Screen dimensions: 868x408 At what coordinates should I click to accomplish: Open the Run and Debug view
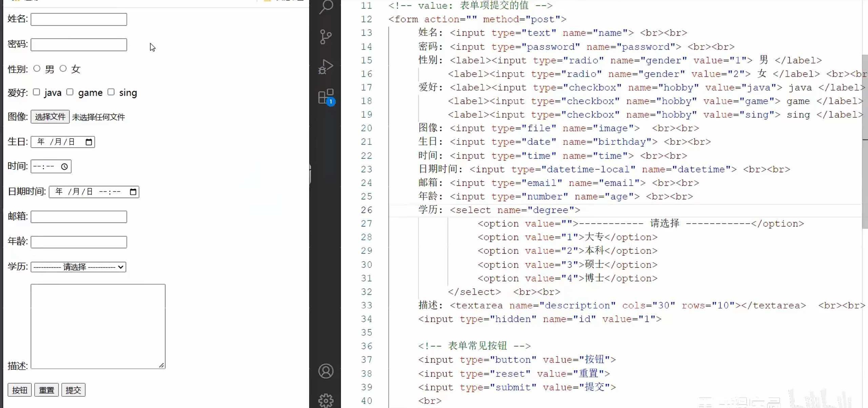tap(326, 66)
